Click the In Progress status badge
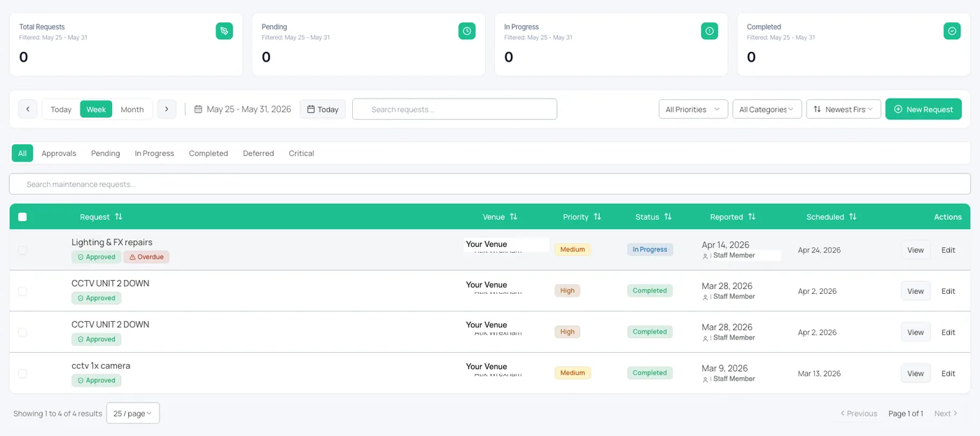The image size is (980, 436). point(650,249)
